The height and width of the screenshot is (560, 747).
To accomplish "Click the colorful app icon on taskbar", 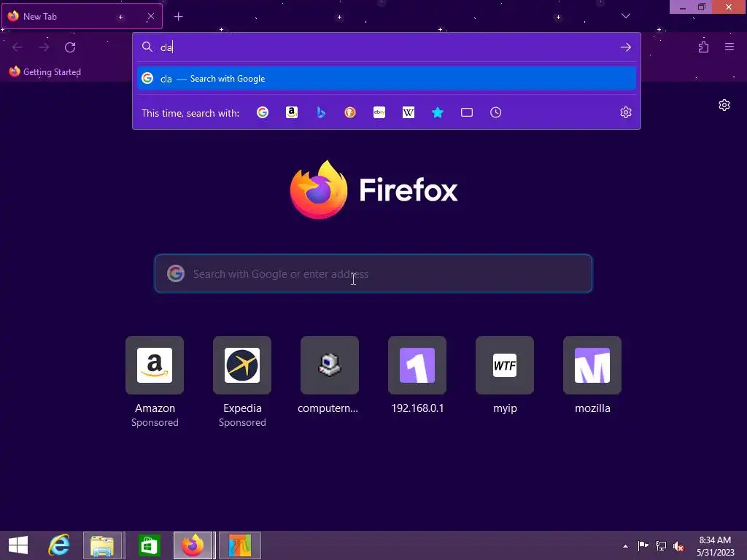I will [239, 545].
